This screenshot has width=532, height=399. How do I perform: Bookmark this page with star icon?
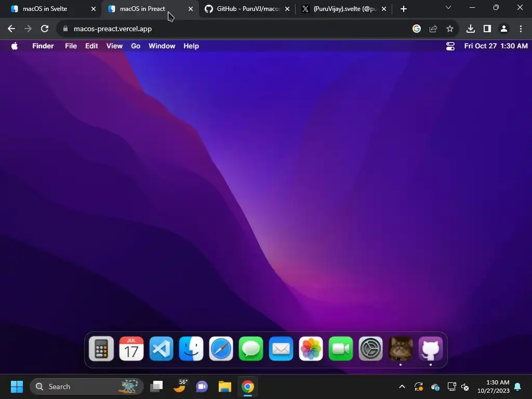point(450,29)
